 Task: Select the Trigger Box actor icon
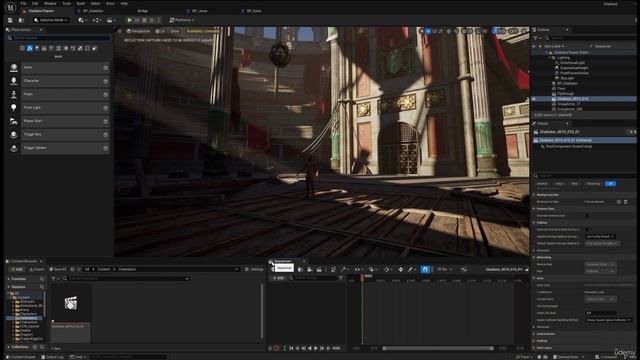tap(13, 134)
